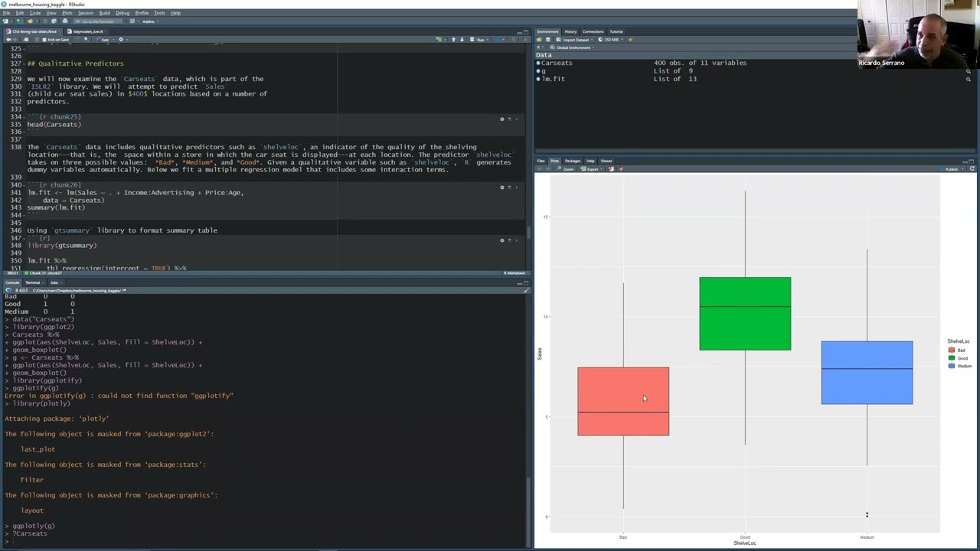Viewport: 980px width, 551px height.
Task: Expand the lm.fit list object
Action: (x=538, y=79)
